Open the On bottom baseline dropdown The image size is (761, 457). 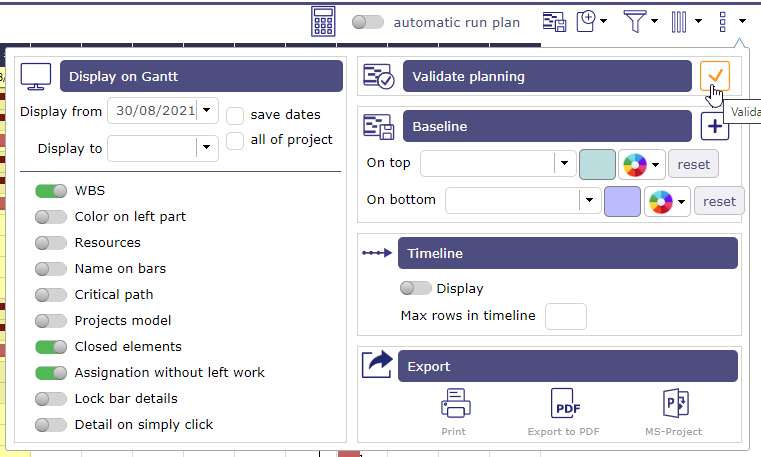[x=590, y=201]
